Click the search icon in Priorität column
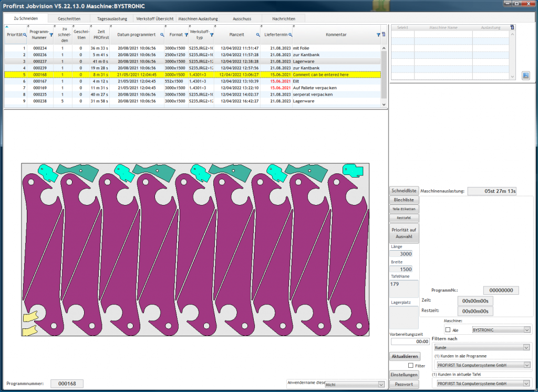This screenshot has height=392, width=538. coord(24,35)
